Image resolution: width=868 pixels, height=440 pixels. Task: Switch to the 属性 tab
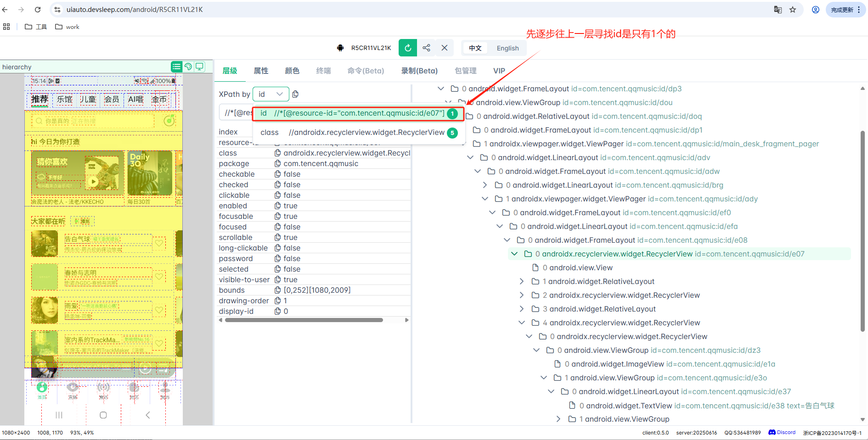click(261, 71)
